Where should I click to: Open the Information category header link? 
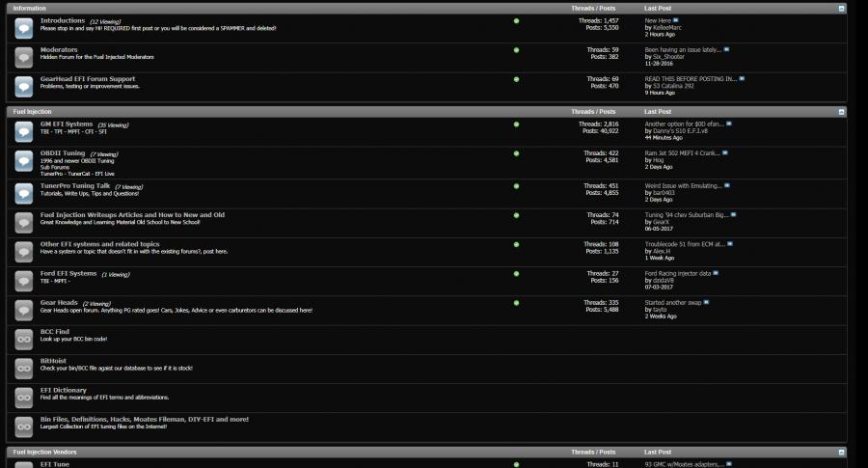(x=29, y=8)
